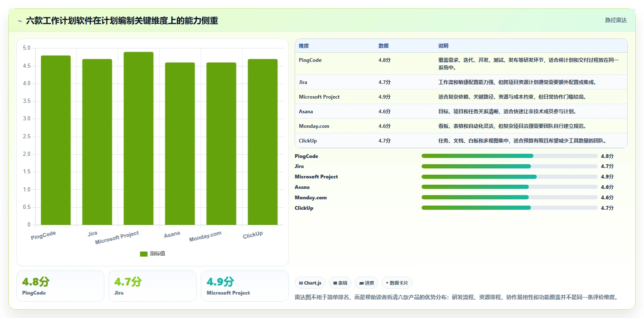This screenshot has width=644, height=318.
Task: Click the 2.5 value on the y-axis
Action: [27, 137]
